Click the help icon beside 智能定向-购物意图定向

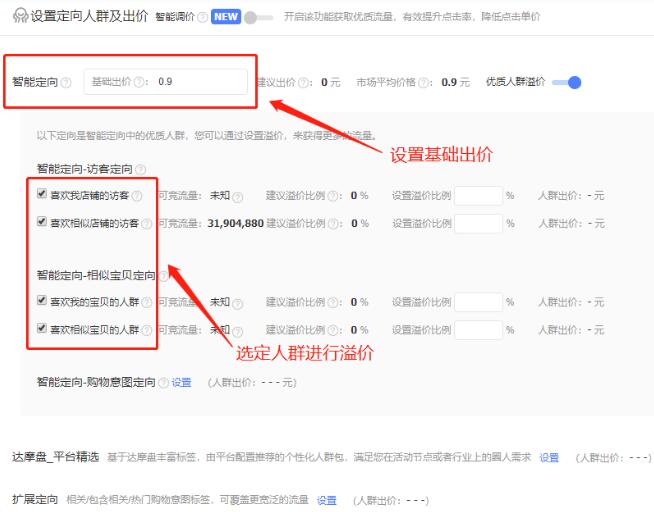pyautogui.click(x=164, y=383)
